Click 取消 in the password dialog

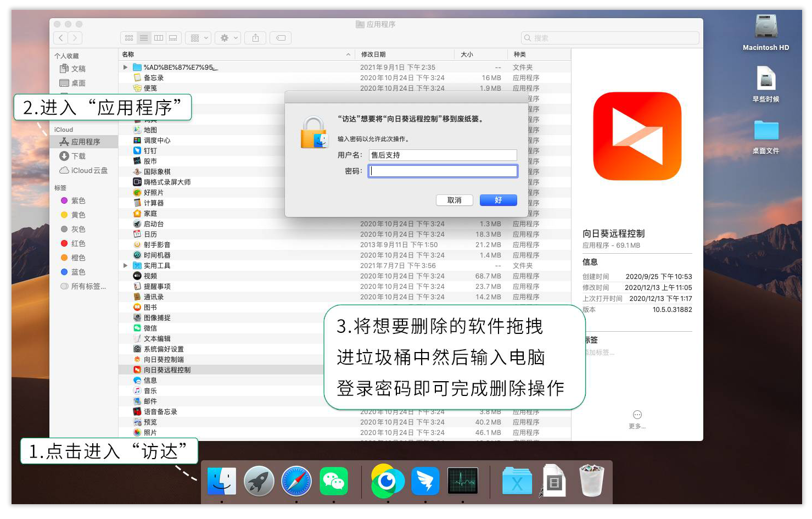[455, 200]
